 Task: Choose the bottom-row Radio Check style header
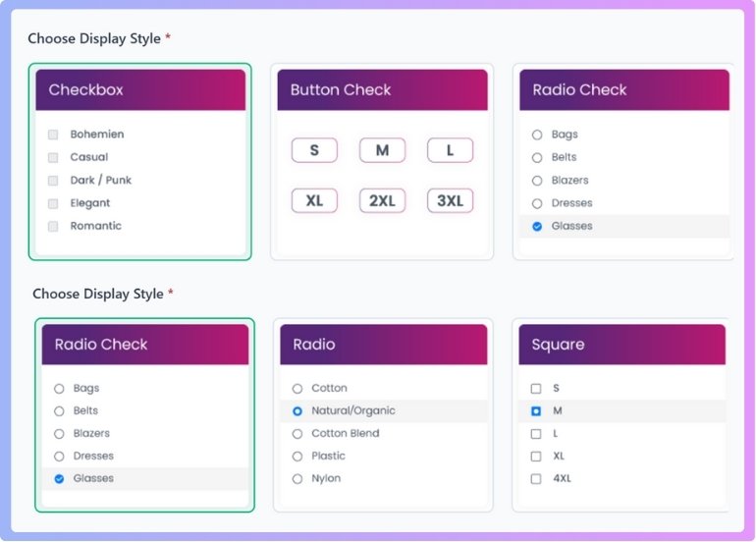tap(145, 345)
